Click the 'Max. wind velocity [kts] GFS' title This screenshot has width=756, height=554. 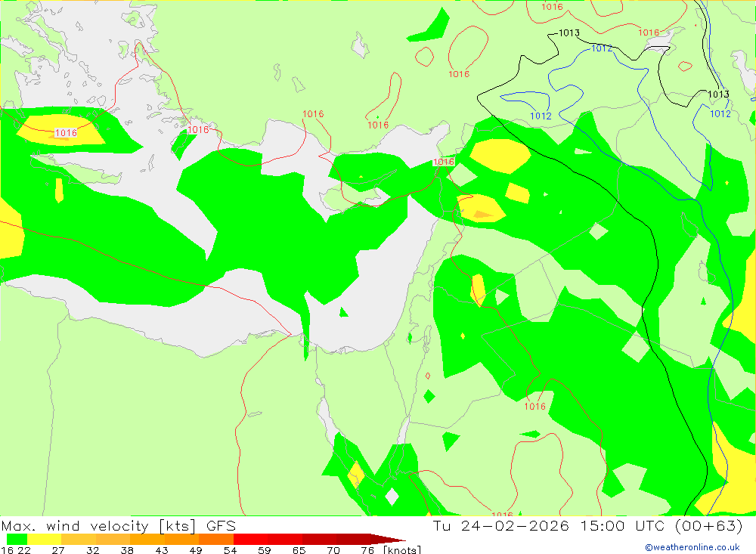tap(119, 525)
